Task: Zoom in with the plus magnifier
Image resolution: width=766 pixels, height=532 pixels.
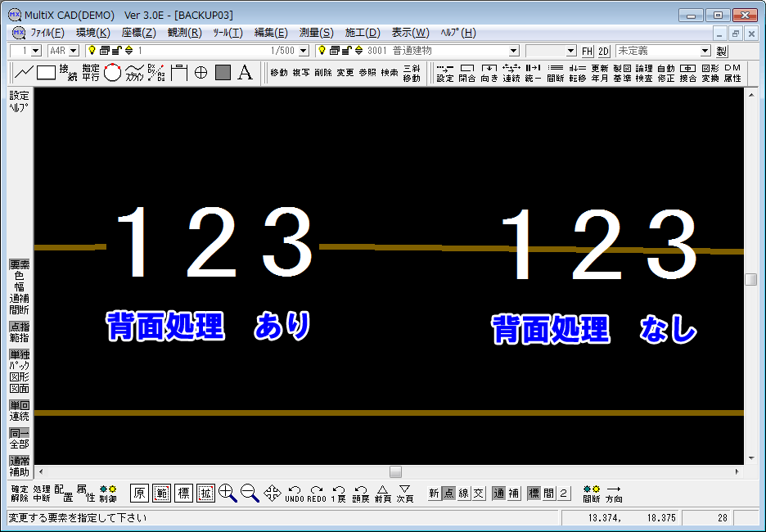Action: (228, 494)
